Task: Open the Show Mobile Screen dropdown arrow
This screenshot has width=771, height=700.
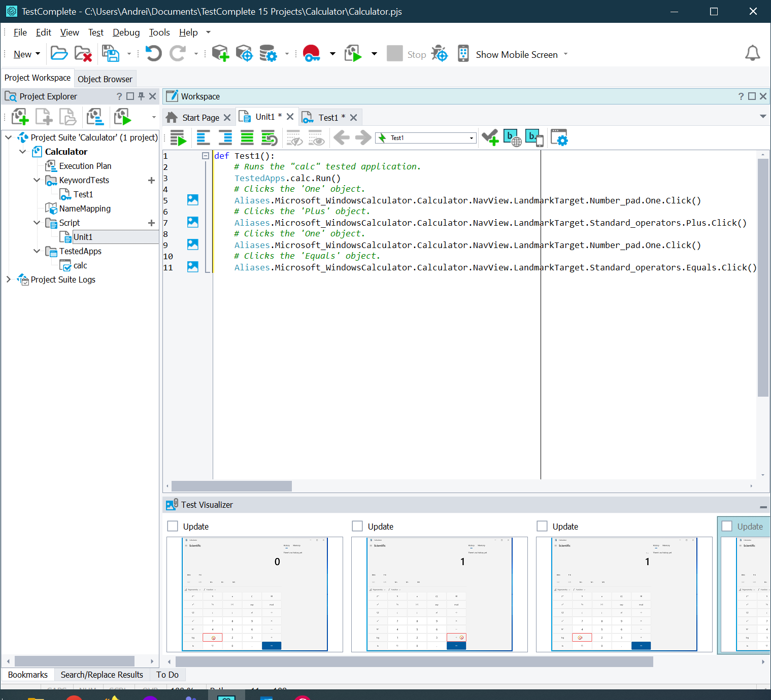Action: point(565,54)
